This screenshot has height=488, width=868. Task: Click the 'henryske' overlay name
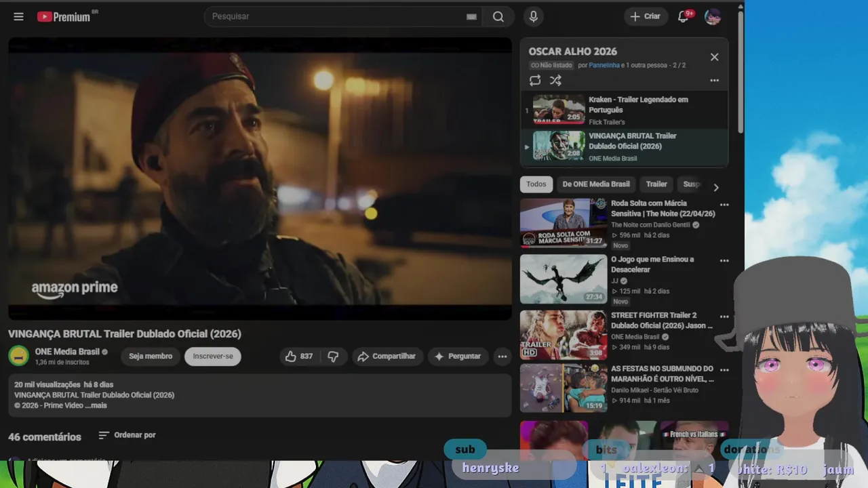click(491, 468)
